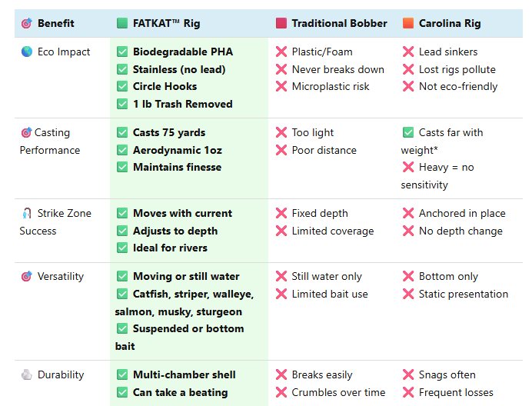Click the target icon beside Benefit header

pos(27,23)
